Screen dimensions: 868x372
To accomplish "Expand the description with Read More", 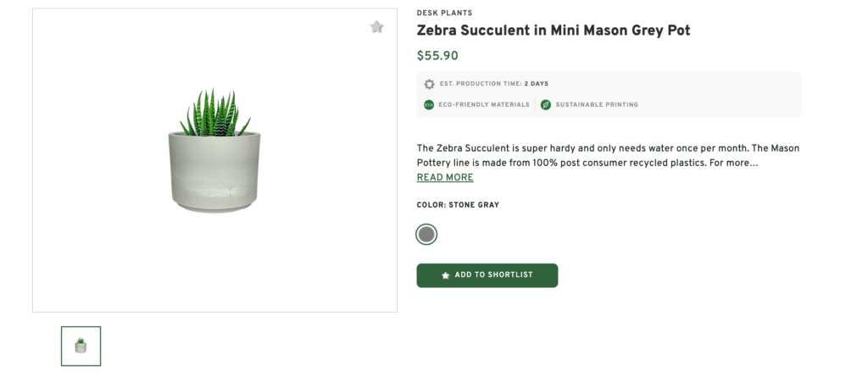I will click(x=445, y=178).
